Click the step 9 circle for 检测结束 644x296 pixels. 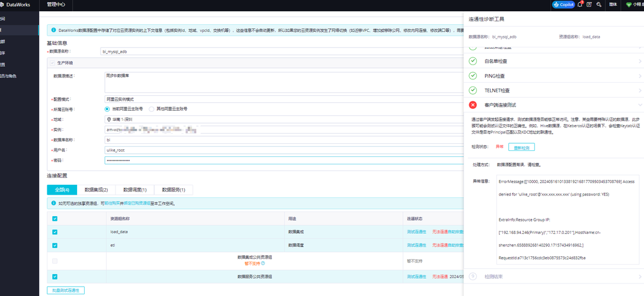point(473,276)
